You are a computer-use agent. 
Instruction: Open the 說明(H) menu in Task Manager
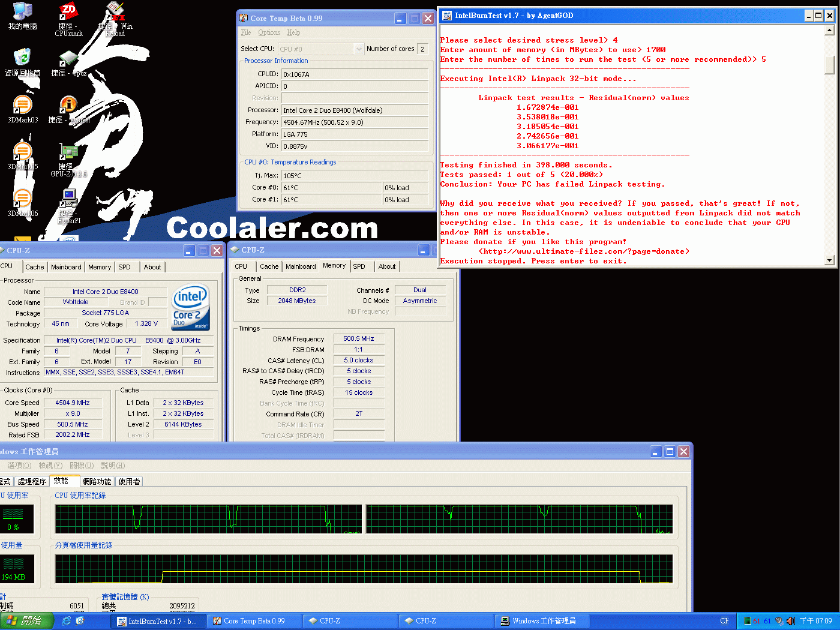tap(113, 466)
